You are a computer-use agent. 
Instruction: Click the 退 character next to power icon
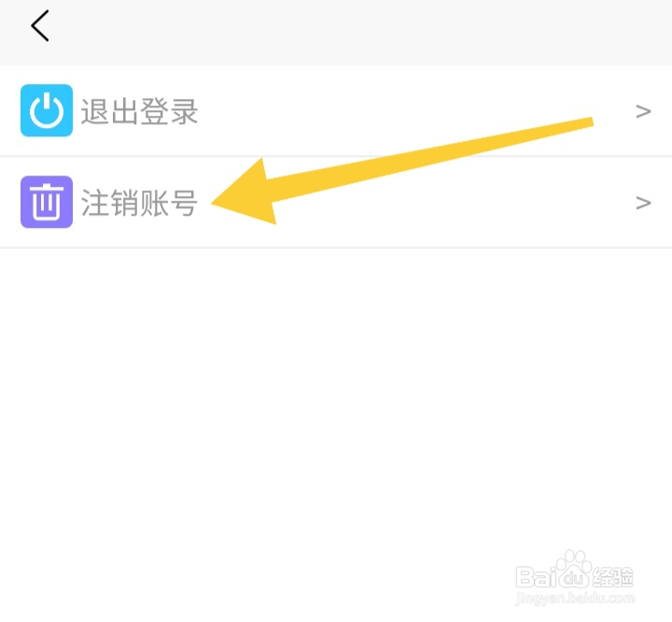point(94,111)
